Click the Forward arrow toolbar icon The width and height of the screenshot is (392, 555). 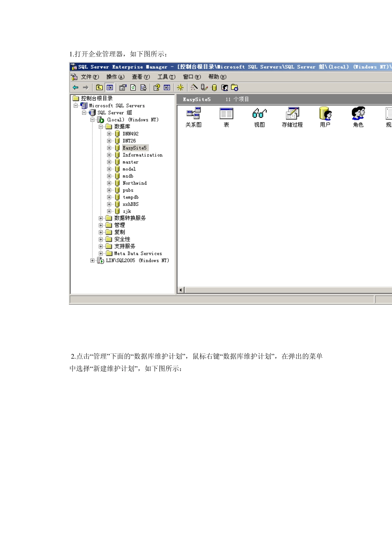pyautogui.click(x=86, y=88)
